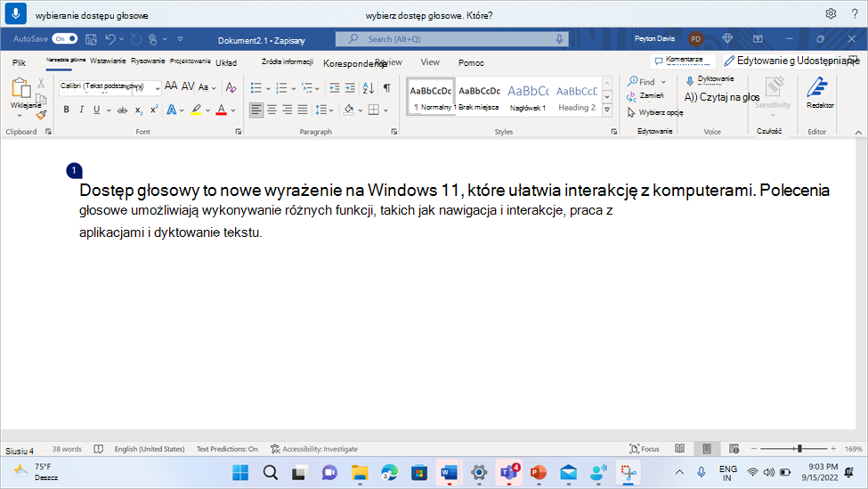
Task: Toggle show paragraph marks
Action: 387,87
